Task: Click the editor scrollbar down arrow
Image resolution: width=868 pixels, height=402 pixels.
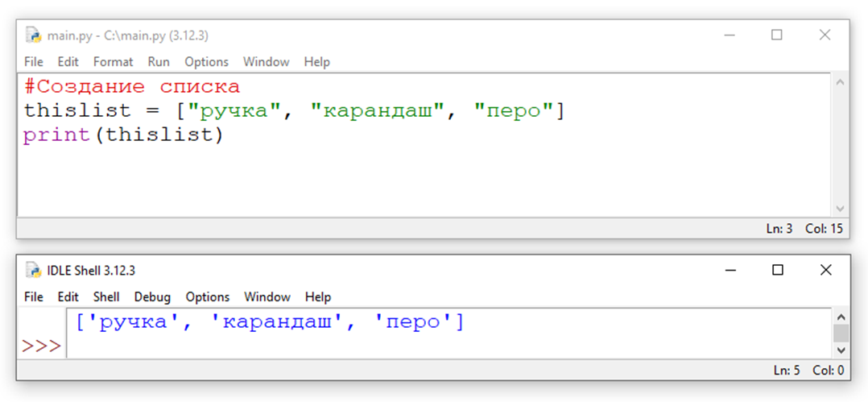Action: (x=840, y=208)
